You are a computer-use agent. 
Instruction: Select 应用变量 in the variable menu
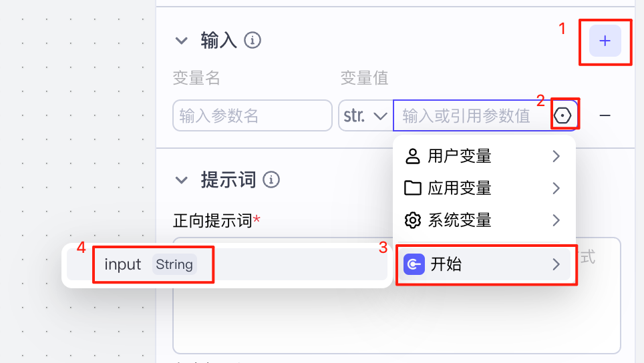[484, 188]
